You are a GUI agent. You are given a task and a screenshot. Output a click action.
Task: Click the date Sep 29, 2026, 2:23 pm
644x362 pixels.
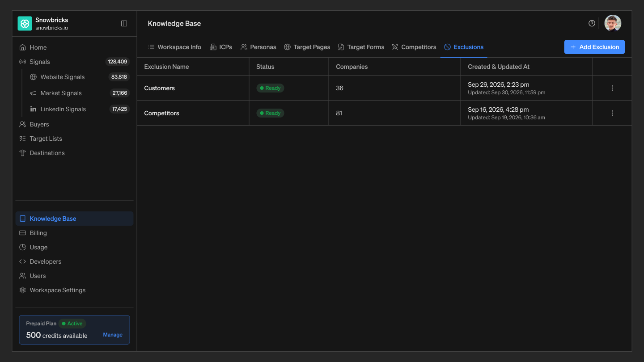(499, 84)
